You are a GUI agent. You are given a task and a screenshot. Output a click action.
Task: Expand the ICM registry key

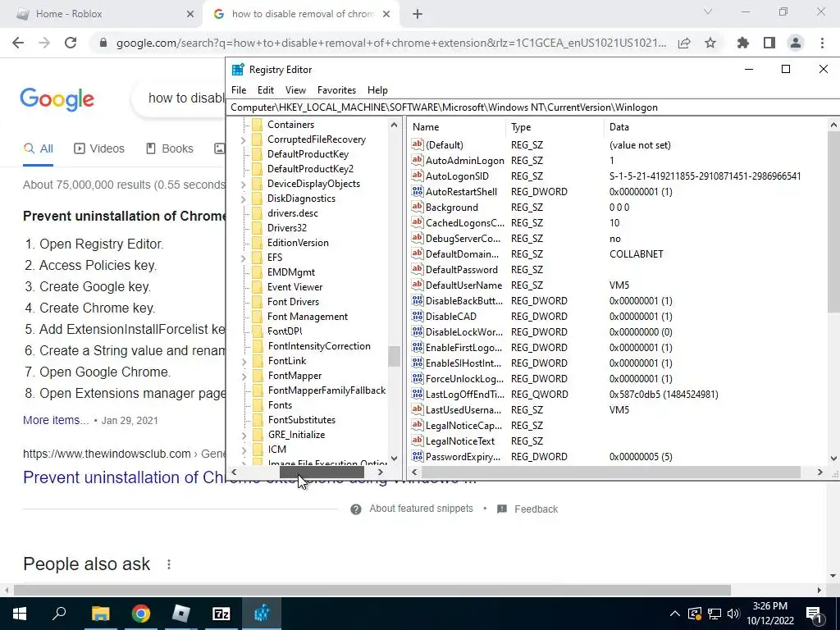(x=244, y=450)
